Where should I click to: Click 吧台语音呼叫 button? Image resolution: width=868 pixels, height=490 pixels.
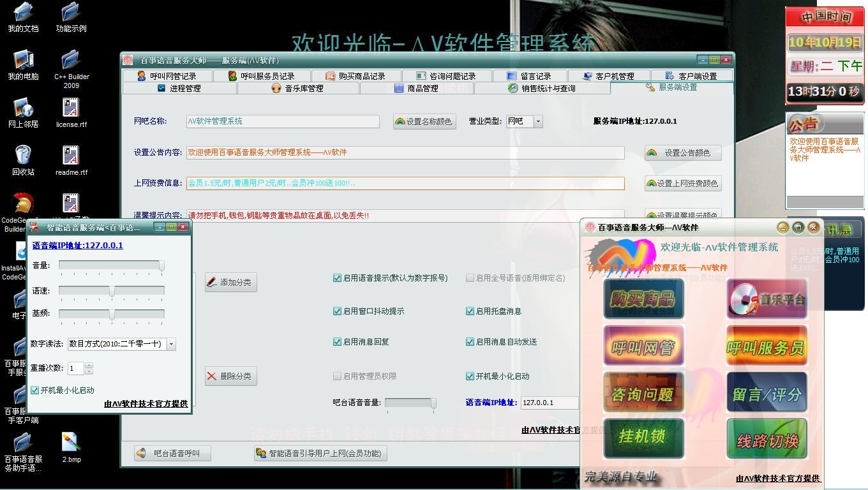[x=172, y=454]
